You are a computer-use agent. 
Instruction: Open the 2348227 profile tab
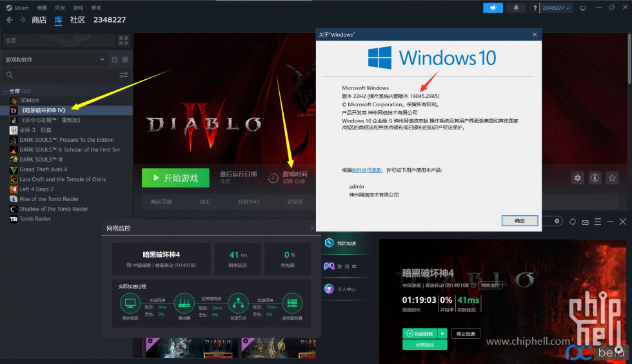click(x=110, y=20)
